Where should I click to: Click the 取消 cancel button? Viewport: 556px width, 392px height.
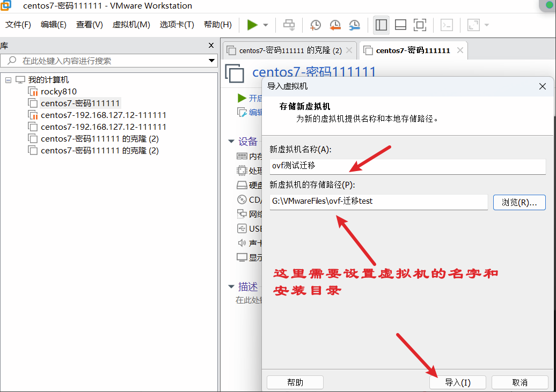(520, 382)
